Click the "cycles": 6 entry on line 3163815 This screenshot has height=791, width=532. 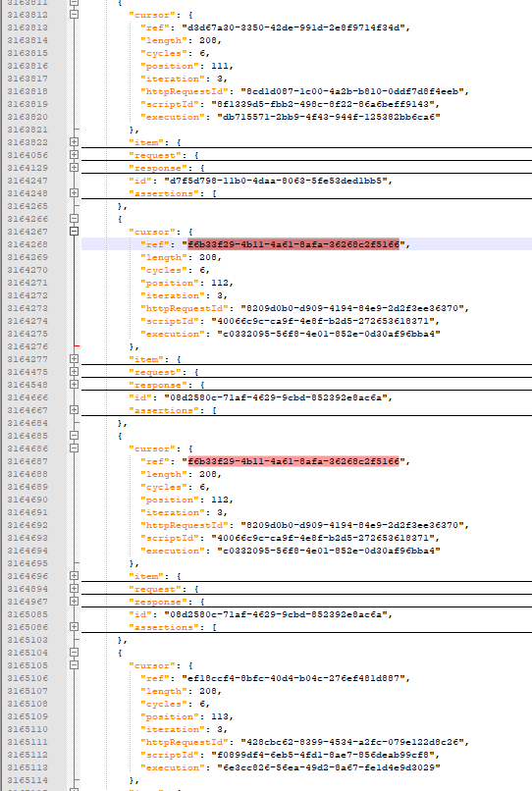(175, 53)
